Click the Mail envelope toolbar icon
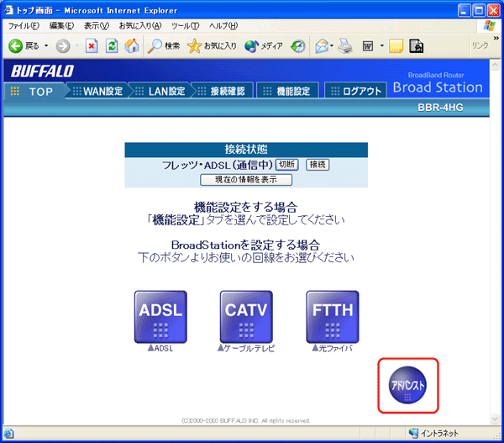The height and width of the screenshot is (443, 504). pyautogui.click(x=322, y=46)
